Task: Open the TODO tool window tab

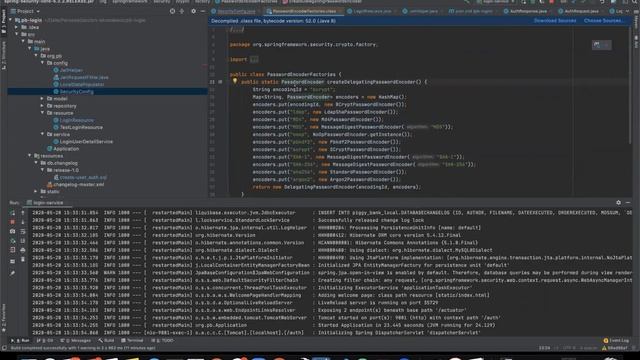Action: tap(162, 340)
